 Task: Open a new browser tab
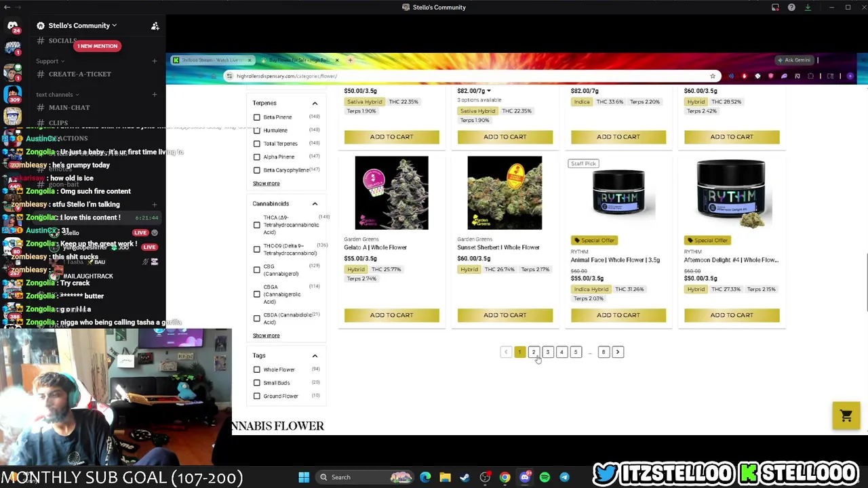(350, 60)
